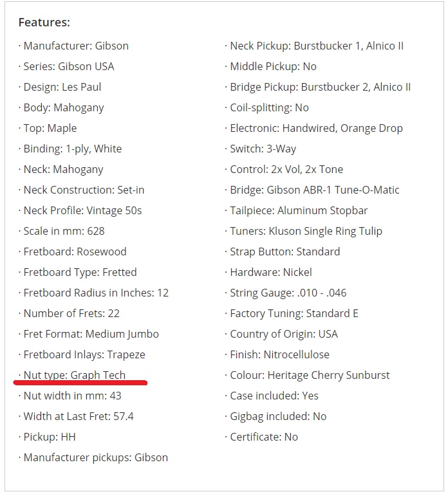This screenshot has height=494, width=448.
Task: Select the Fretboard: Rosewood entry
Action: tap(73, 252)
